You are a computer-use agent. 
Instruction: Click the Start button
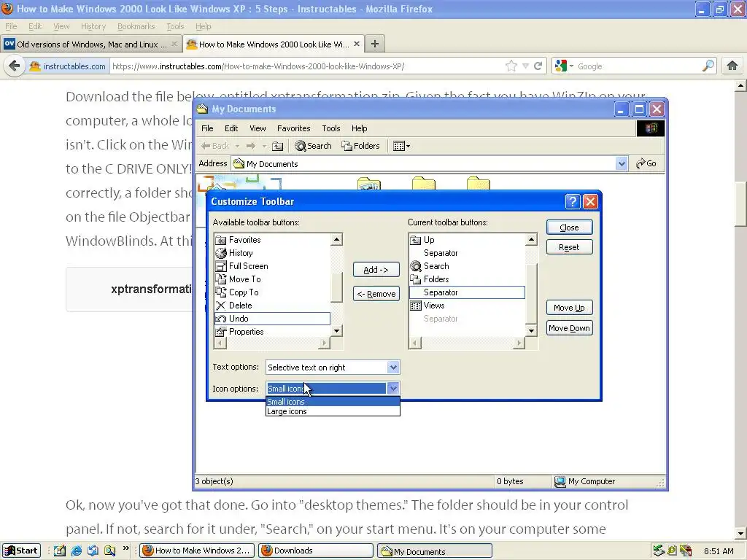21,551
